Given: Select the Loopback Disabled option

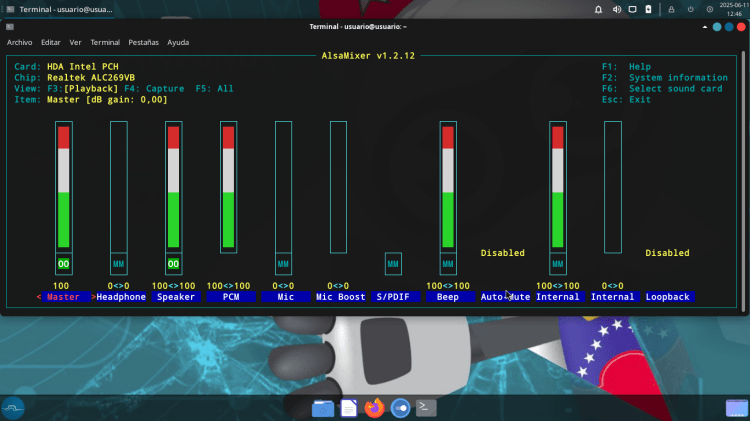Looking at the screenshot, I should (x=667, y=253).
